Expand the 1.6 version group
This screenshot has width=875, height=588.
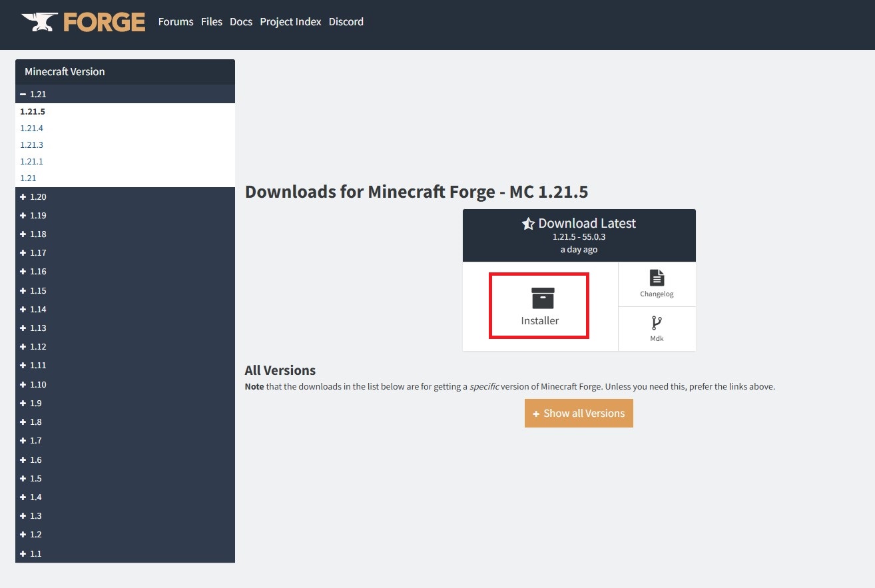(125, 459)
